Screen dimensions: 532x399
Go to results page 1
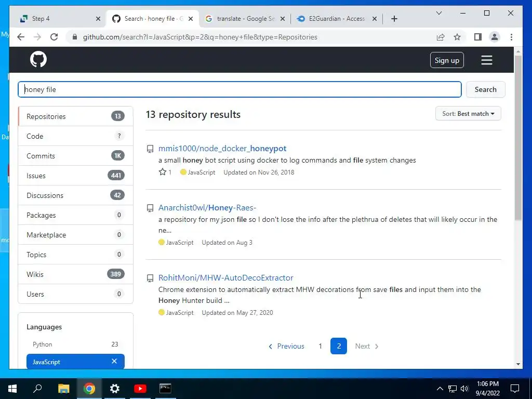pos(320,346)
